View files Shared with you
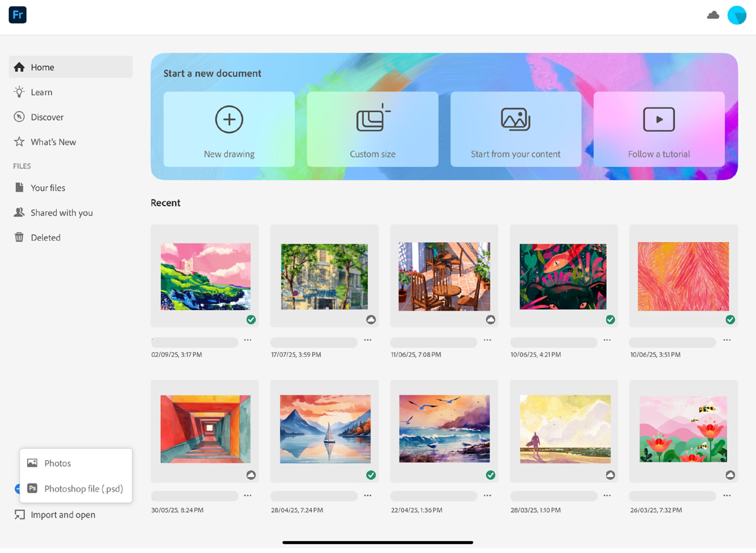The width and height of the screenshot is (756, 553). 61,213
